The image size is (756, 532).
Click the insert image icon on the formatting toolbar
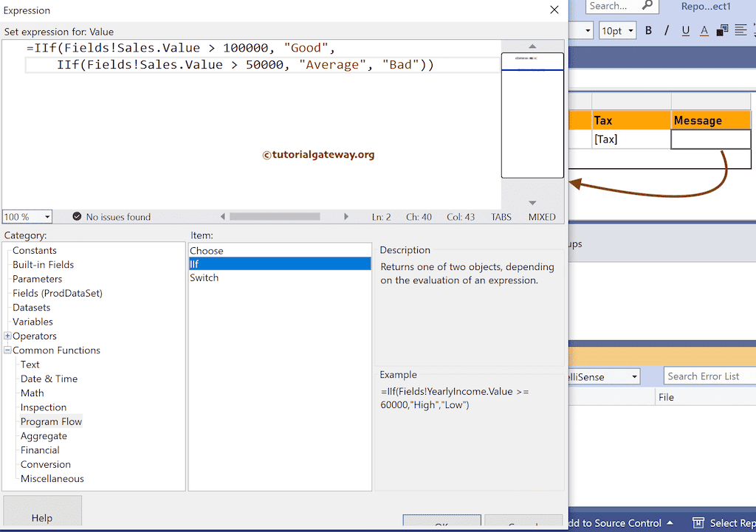(724, 30)
